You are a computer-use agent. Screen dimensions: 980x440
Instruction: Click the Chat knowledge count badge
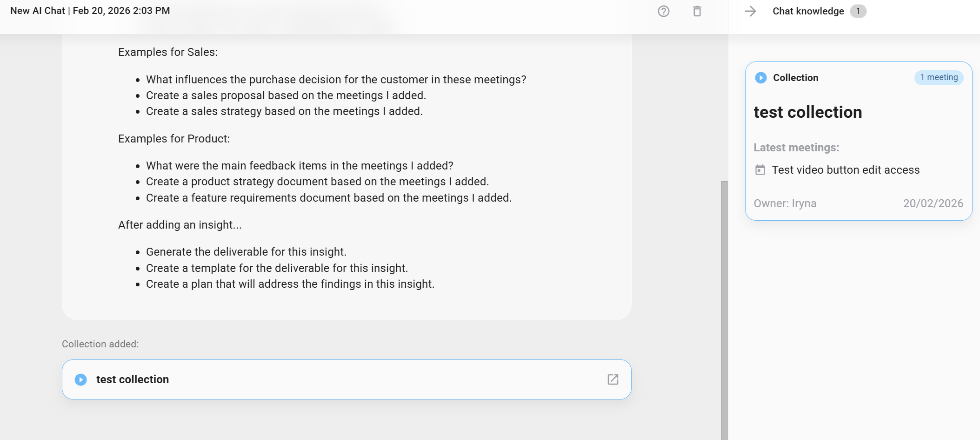click(858, 11)
